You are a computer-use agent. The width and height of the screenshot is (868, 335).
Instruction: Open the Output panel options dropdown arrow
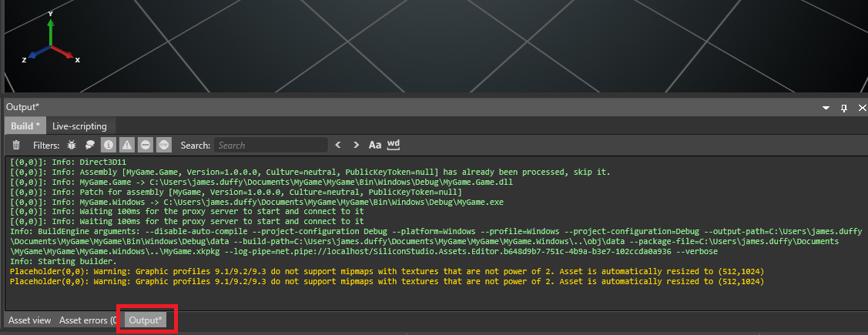pos(826,108)
